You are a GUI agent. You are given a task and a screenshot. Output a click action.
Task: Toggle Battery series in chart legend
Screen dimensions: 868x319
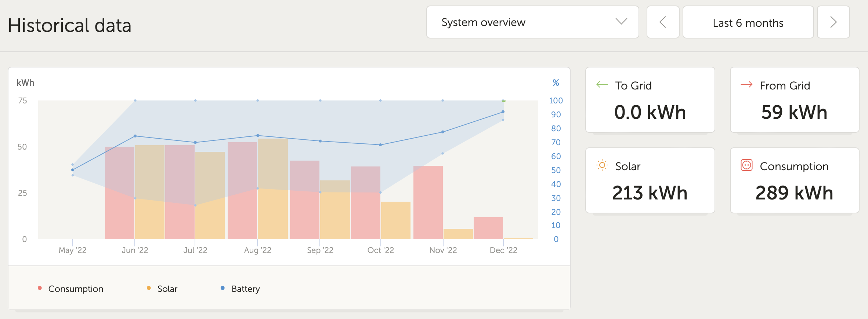click(245, 289)
